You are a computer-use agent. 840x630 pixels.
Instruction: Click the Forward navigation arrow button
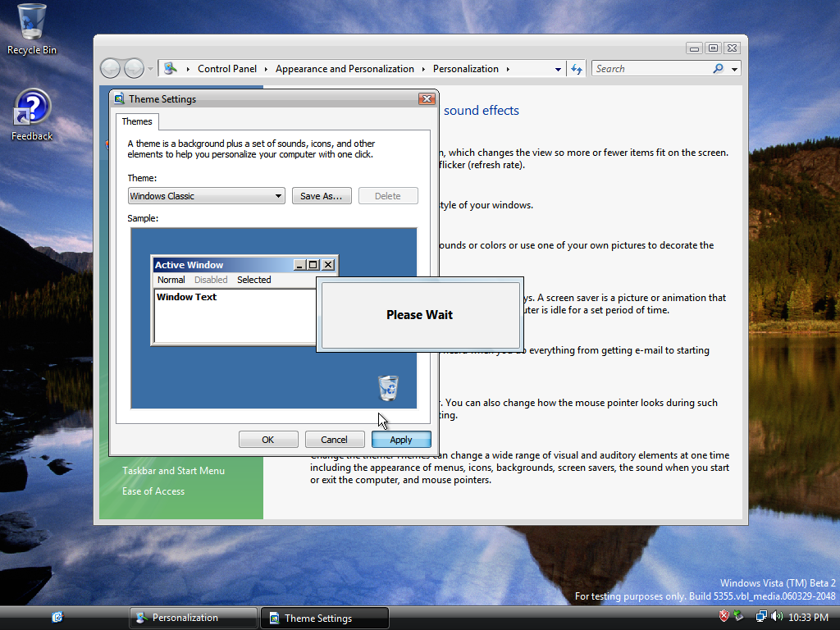point(134,69)
